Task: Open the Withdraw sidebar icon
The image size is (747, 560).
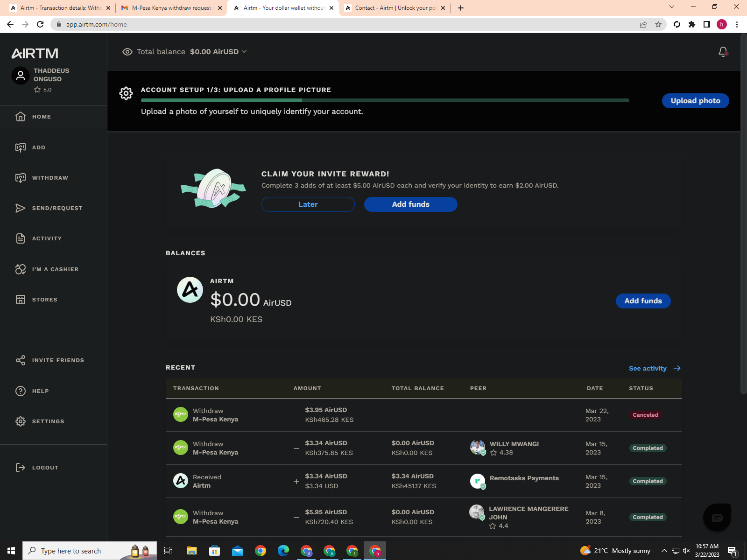Action: pos(21,178)
